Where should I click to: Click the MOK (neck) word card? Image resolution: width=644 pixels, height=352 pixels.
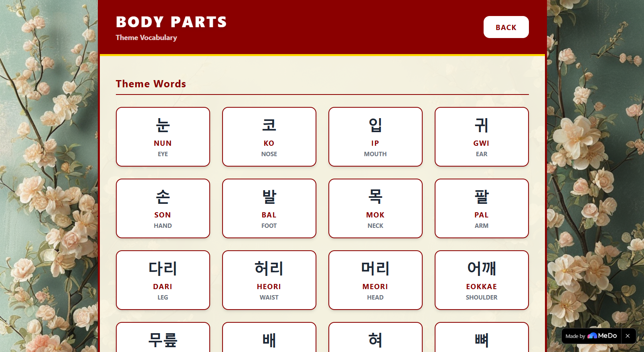point(375,208)
